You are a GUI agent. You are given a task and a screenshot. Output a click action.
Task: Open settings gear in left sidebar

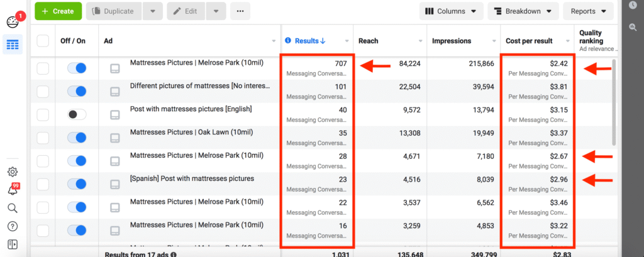pyautogui.click(x=13, y=172)
